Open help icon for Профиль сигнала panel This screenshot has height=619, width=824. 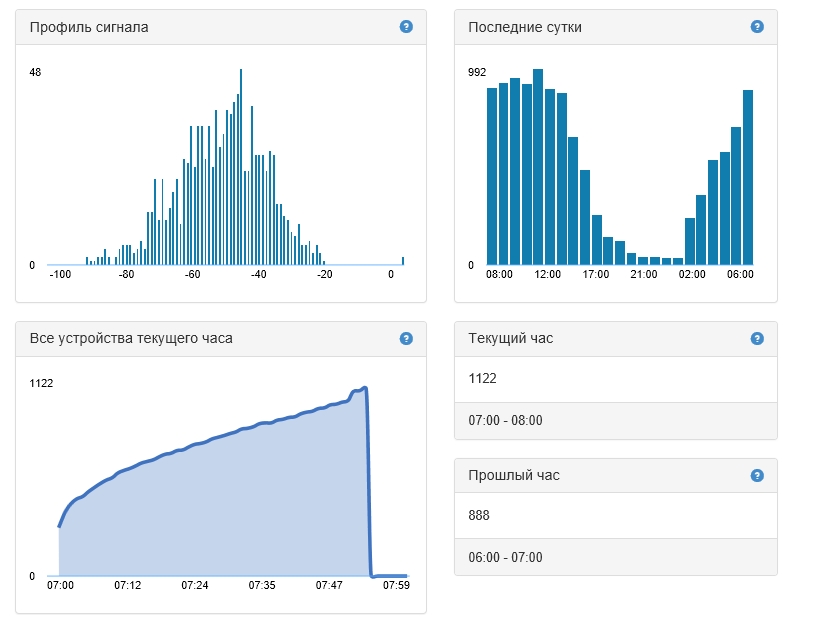[x=406, y=26]
